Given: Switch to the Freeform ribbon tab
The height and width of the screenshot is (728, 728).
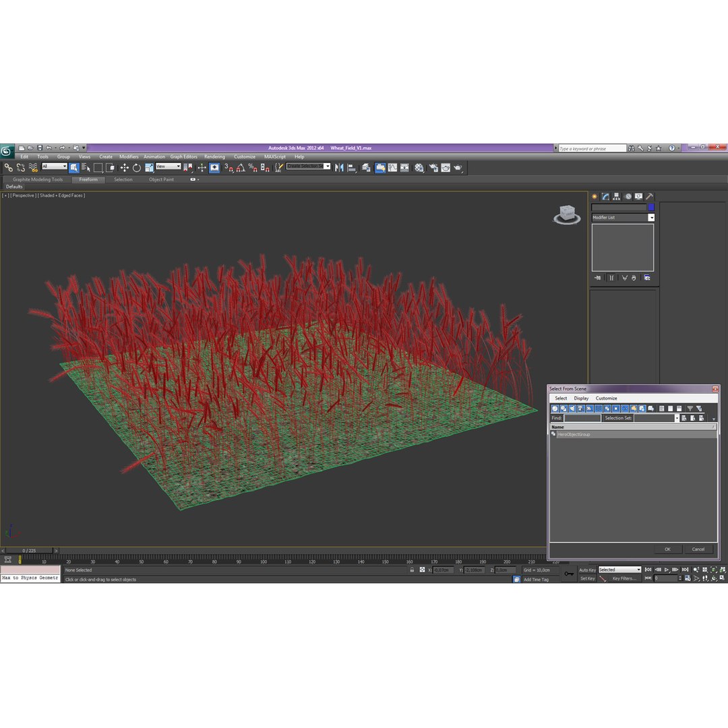Looking at the screenshot, I should [88, 179].
